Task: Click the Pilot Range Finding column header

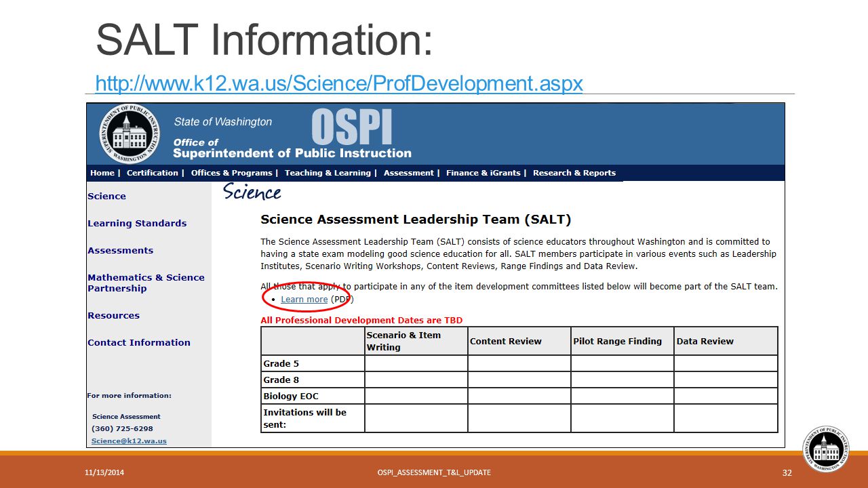Action: point(622,341)
